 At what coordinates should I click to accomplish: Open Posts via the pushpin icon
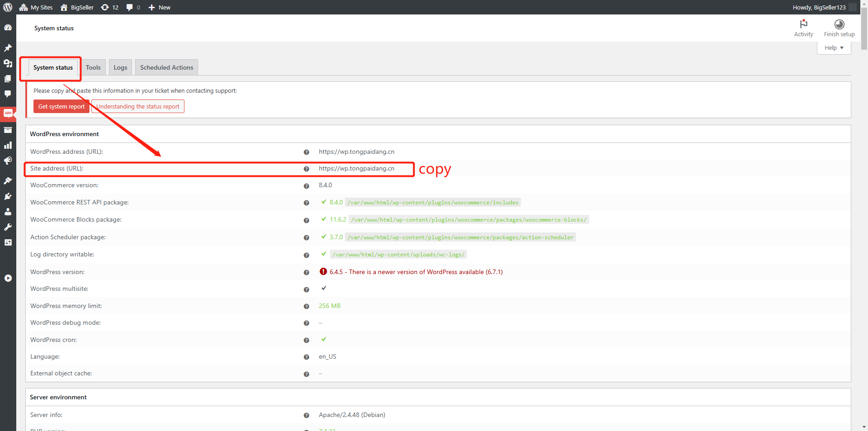tap(8, 48)
